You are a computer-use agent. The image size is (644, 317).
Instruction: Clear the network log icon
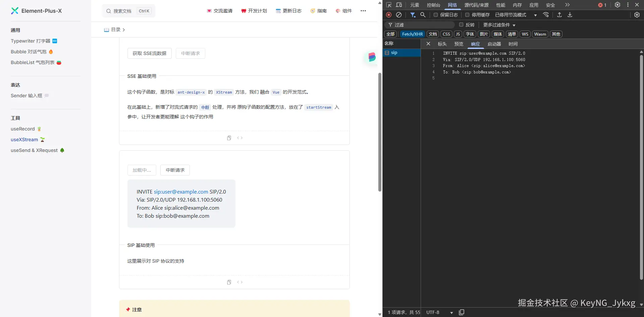[x=399, y=15]
